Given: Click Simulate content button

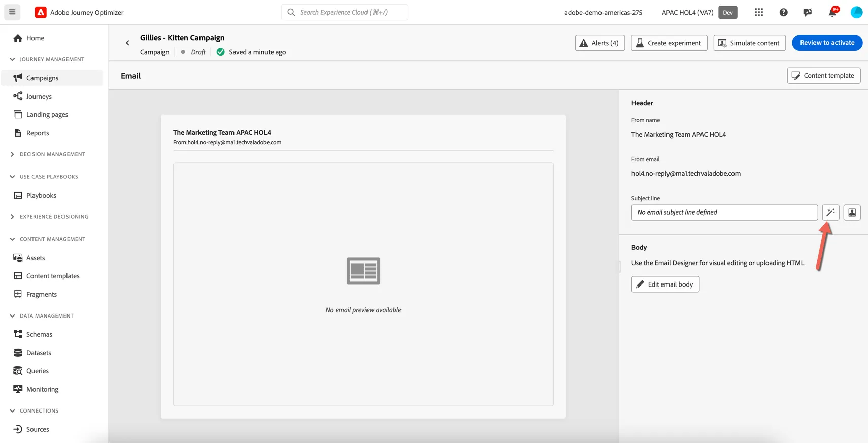Looking at the screenshot, I should [x=749, y=43].
